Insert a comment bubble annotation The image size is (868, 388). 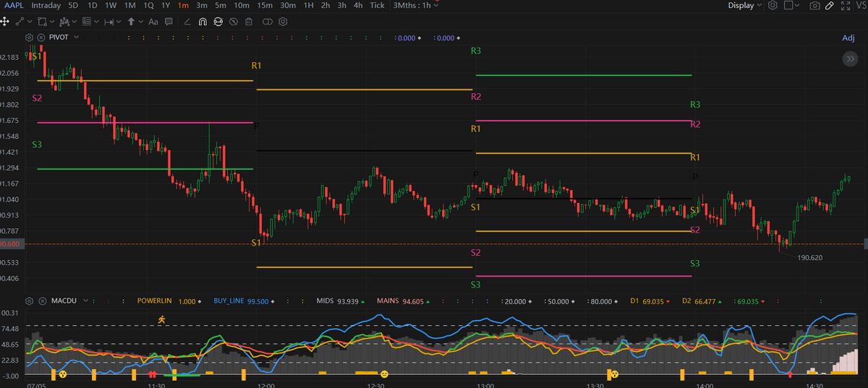[169, 22]
